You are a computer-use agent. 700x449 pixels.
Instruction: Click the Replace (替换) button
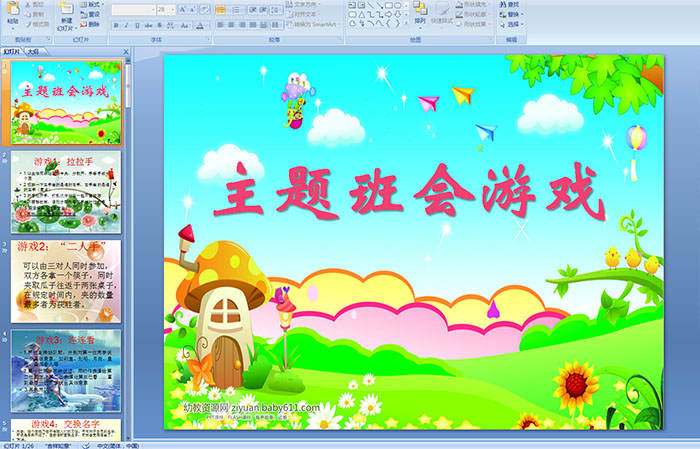click(x=512, y=15)
